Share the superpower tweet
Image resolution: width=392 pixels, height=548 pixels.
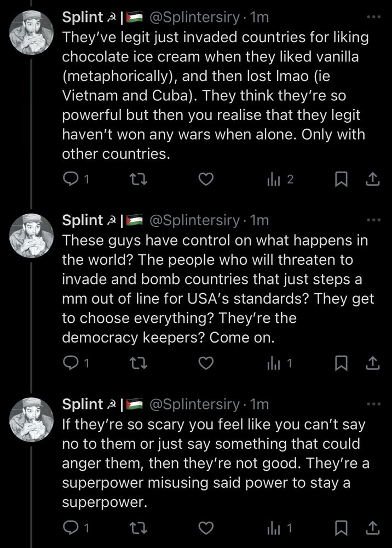[x=372, y=527]
